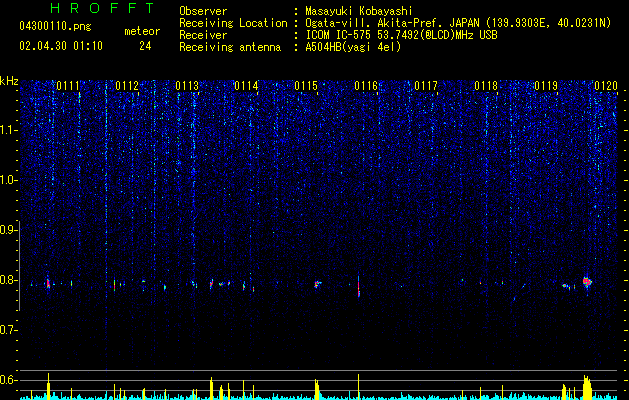
Task: Click the 0116 time marker
Action: [x=366, y=86]
